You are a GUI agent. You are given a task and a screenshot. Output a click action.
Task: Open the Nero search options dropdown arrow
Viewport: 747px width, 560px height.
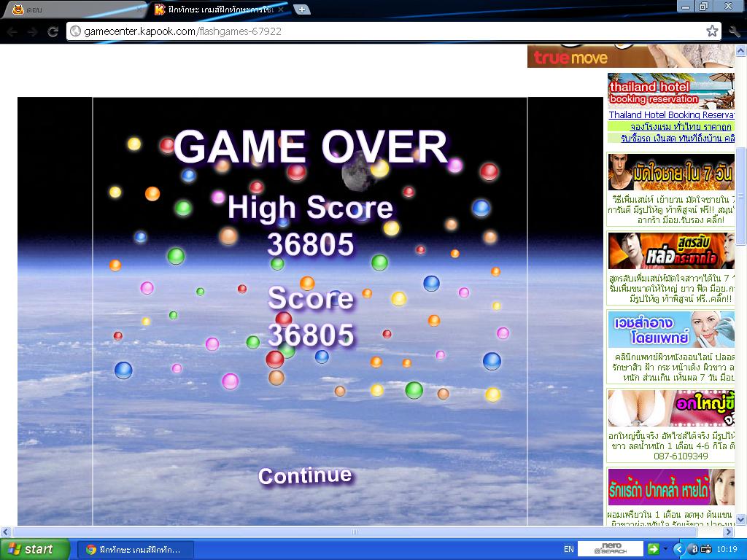click(x=665, y=549)
